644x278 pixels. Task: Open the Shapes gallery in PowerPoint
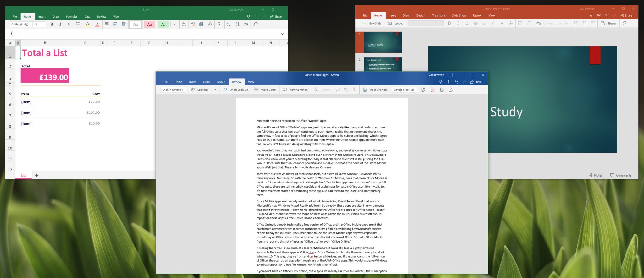pyautogui.click(x=608, y=23)
